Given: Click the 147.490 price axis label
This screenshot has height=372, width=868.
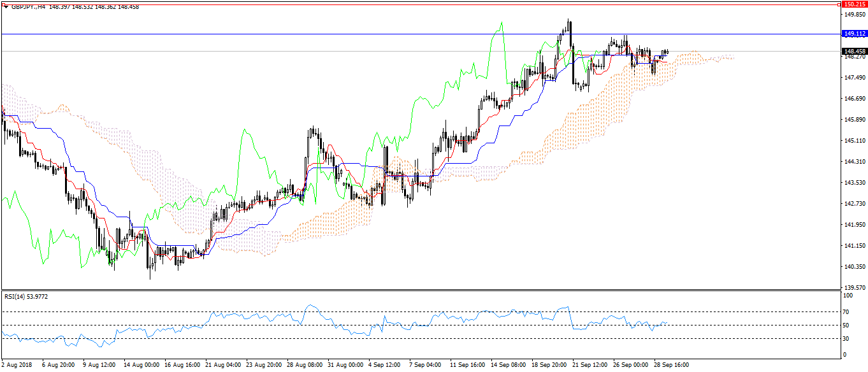Looking at the screenshot, I should pyautogui.click(x=854, y=78).
